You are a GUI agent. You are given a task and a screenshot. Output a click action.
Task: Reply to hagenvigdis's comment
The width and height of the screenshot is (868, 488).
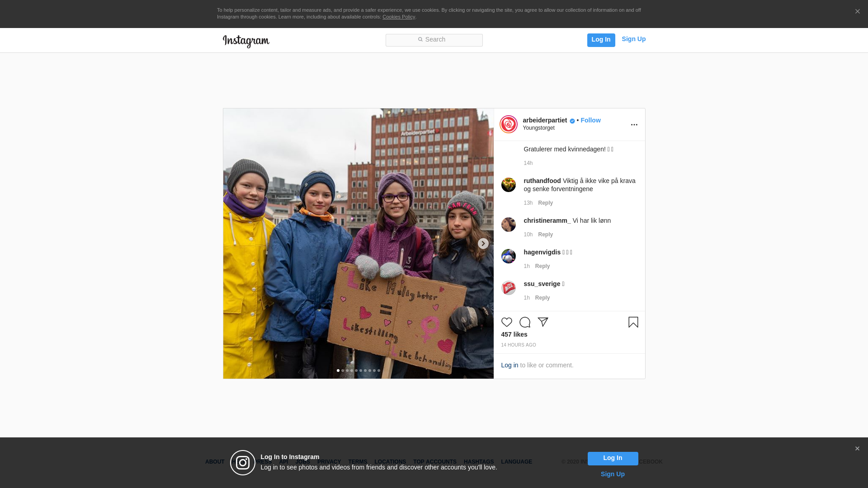[542, 266]
